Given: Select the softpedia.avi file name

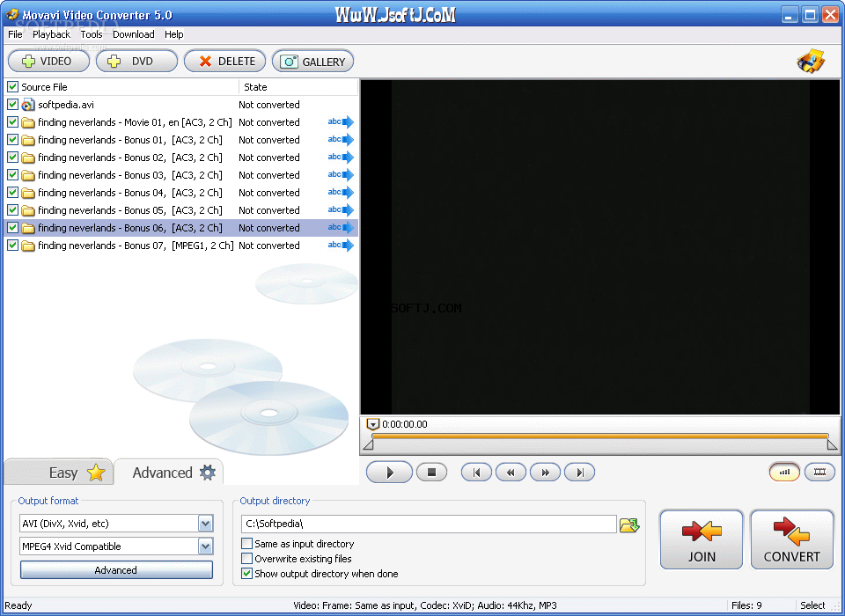Looking at the screenshot, I should (x=66, y=105).
